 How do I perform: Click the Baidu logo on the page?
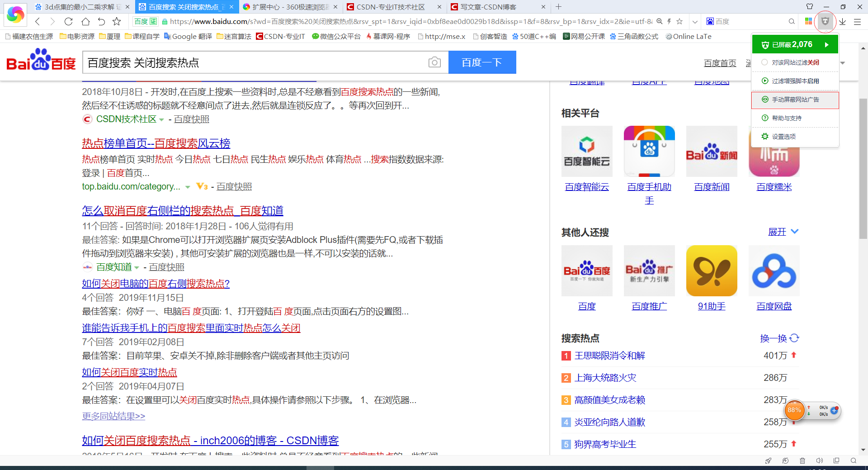41,60
